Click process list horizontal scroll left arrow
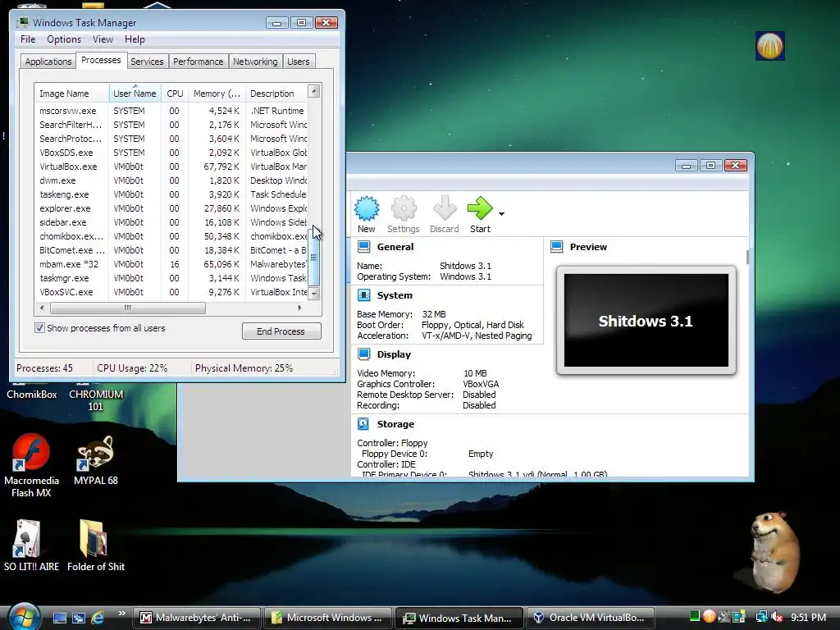 [x=43, y=308]
